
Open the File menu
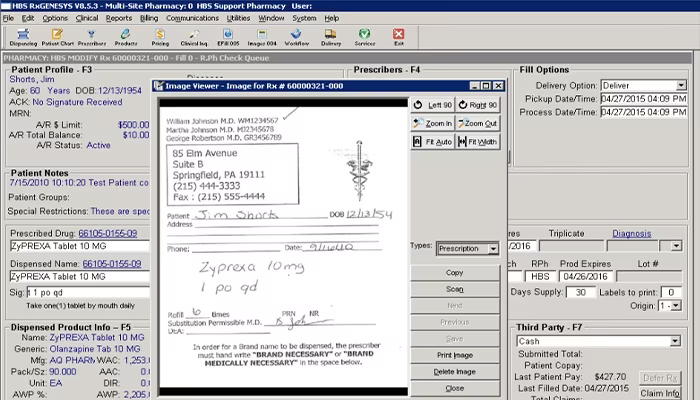8,18
